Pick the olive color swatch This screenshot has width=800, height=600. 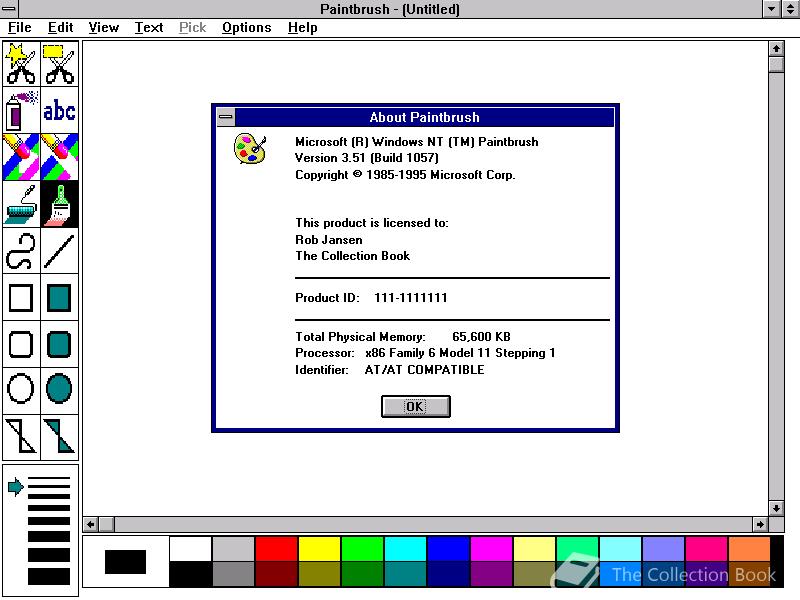pyautogui.click(x=319, y=573)
